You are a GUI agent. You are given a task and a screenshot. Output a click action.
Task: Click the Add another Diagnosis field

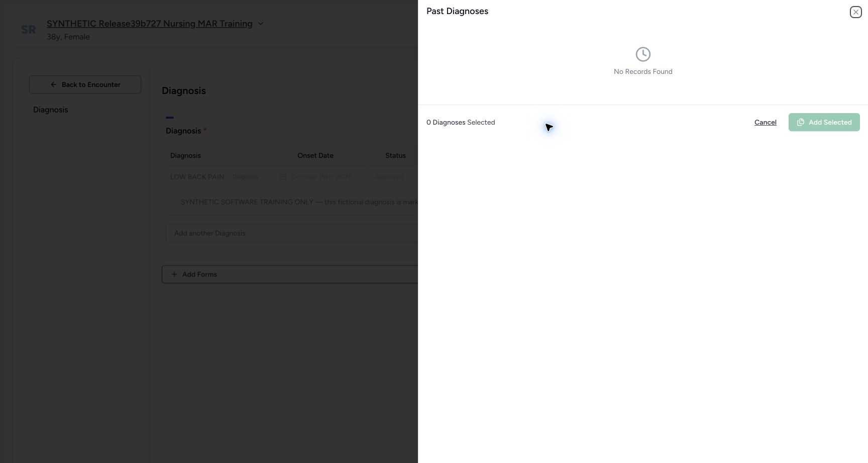click(x=292, y=233)
